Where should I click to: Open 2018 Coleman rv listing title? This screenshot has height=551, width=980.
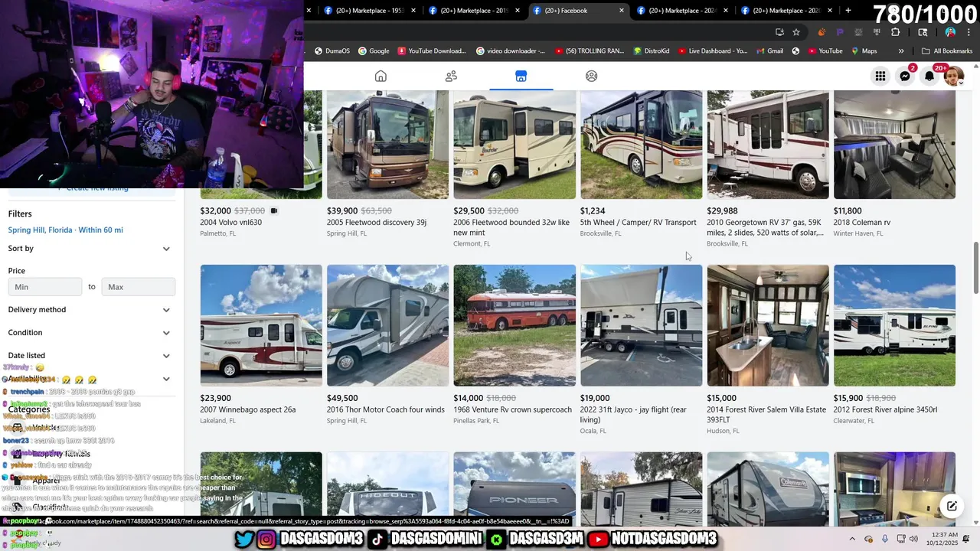click(862, 223)
